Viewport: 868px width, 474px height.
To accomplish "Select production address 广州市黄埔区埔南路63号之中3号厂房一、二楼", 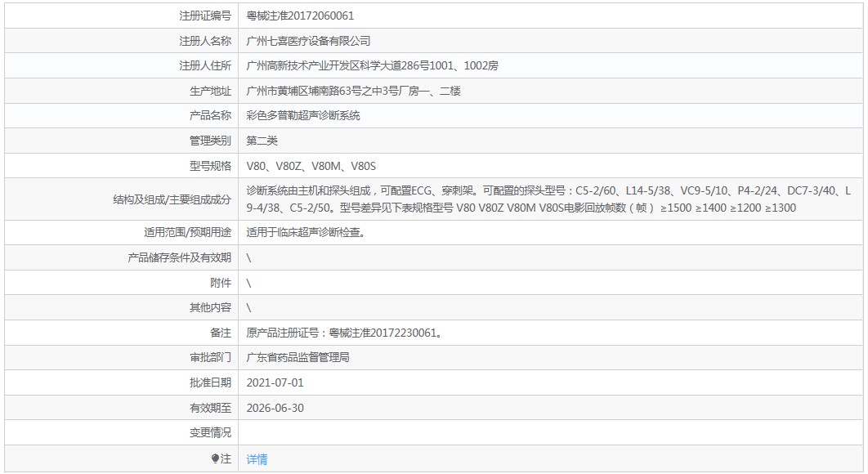I will 353,91.
